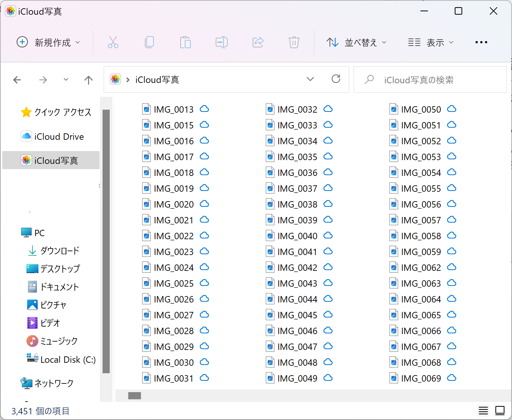Open Local Disk (C:) in sidebar
The image size is (512, 420).
pyautogui.click(x=61, y=359)
